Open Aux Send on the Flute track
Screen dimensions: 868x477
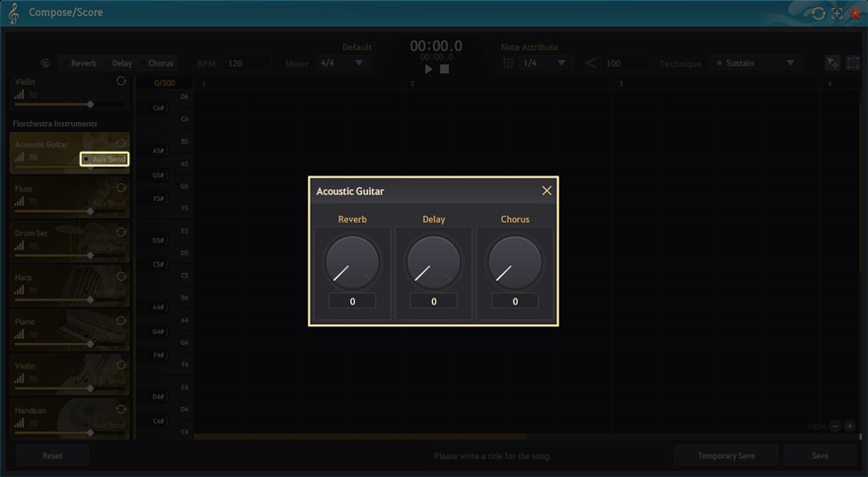click(x=105, y=203)
